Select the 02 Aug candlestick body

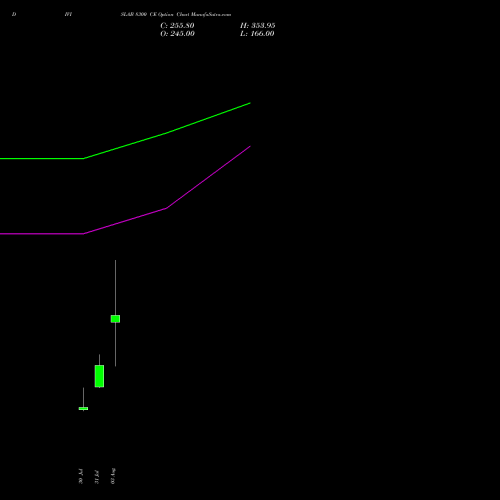click(x=115, y=319)
